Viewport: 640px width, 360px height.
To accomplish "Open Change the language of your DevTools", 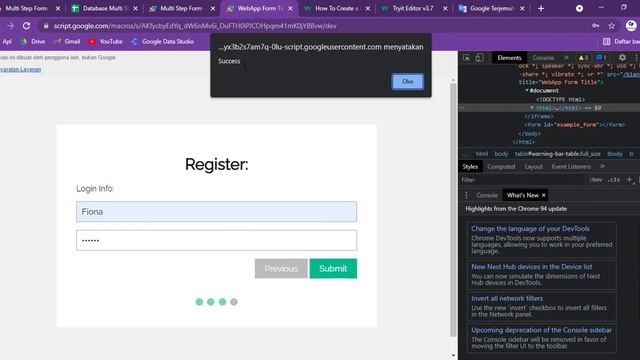I will [530, 229].
